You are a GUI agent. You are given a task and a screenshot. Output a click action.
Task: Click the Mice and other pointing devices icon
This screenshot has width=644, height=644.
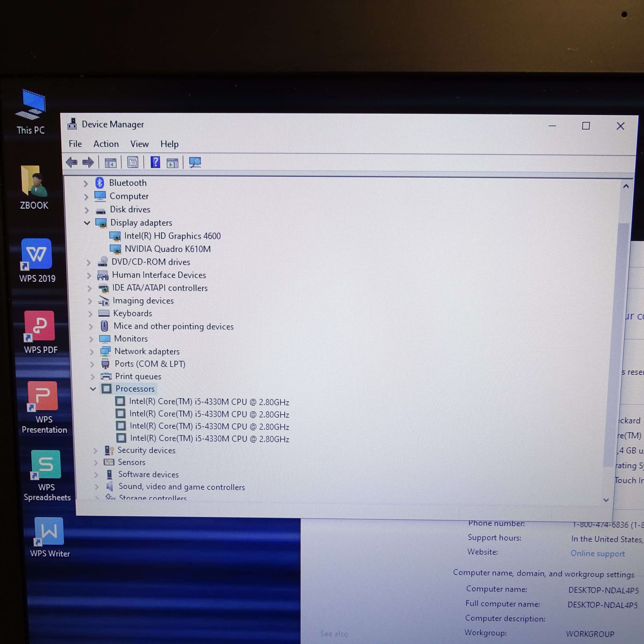tap(104, 326)
